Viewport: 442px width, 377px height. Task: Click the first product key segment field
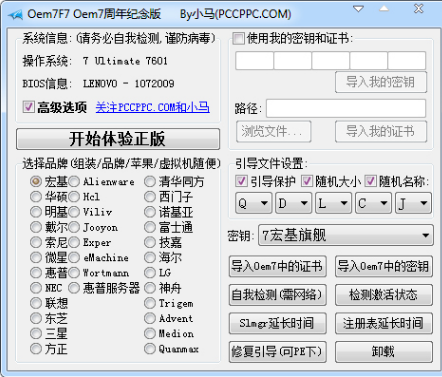coord(254,60)
